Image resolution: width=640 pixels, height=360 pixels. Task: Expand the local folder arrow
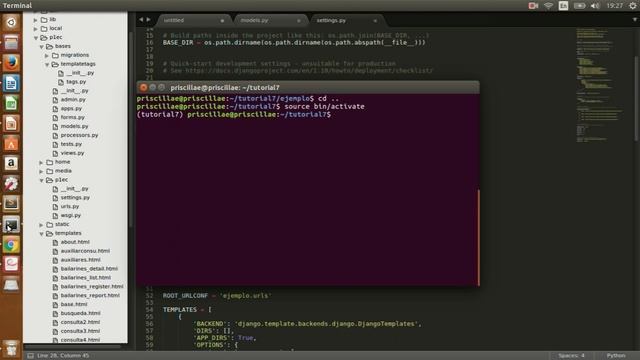click(36, 29)
